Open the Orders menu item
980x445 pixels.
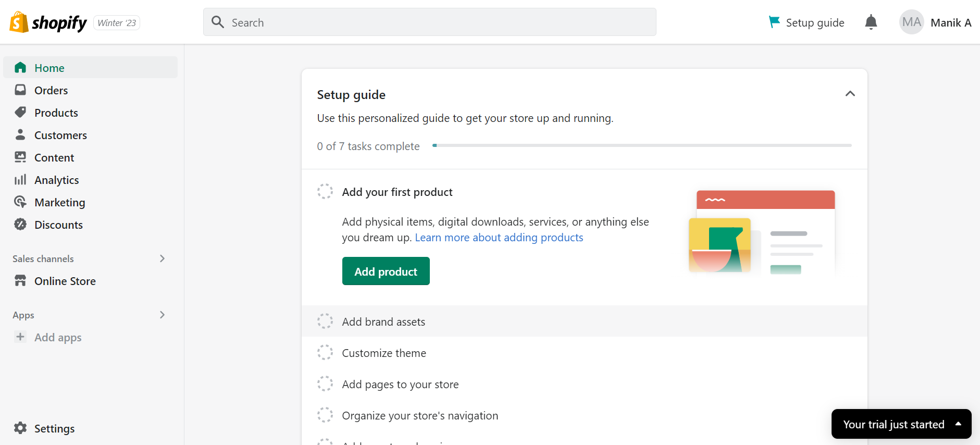click(x=51, y=90)
